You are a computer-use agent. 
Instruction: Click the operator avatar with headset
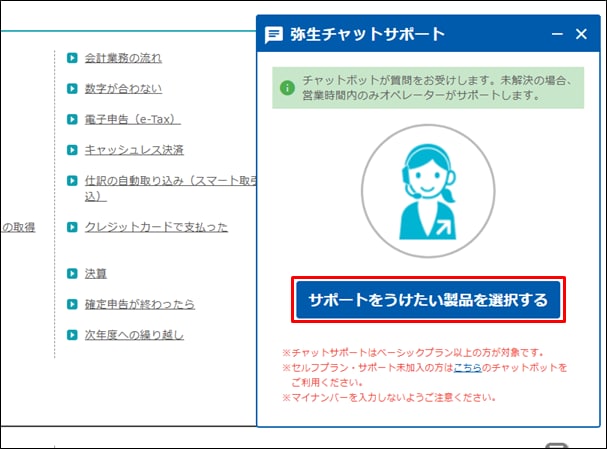click(x=429, y=191)
